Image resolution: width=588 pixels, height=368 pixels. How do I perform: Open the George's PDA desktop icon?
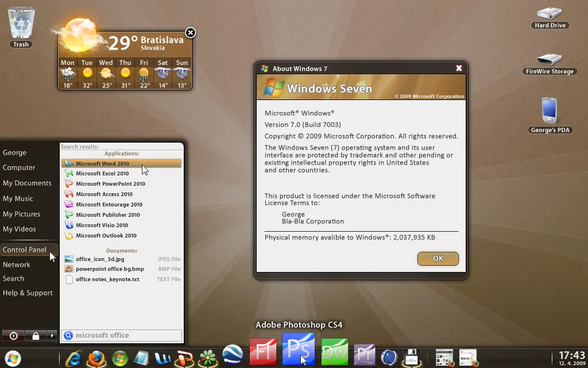[x=550, y=116]
